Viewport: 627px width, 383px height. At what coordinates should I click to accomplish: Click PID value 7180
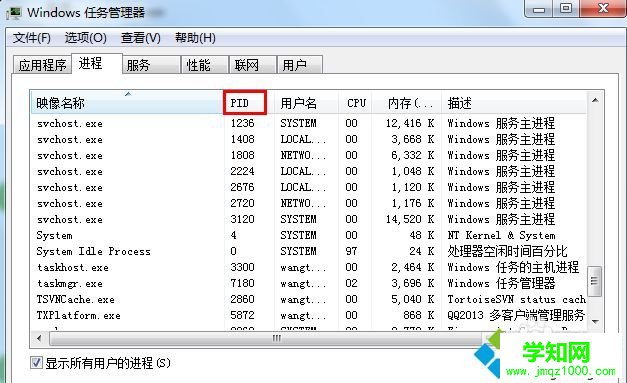(242, 283)
